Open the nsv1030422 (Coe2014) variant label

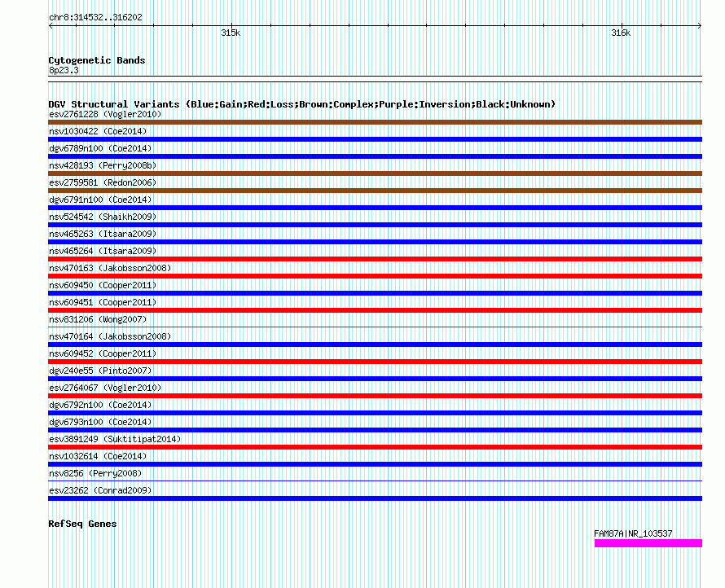pos(98,131)
